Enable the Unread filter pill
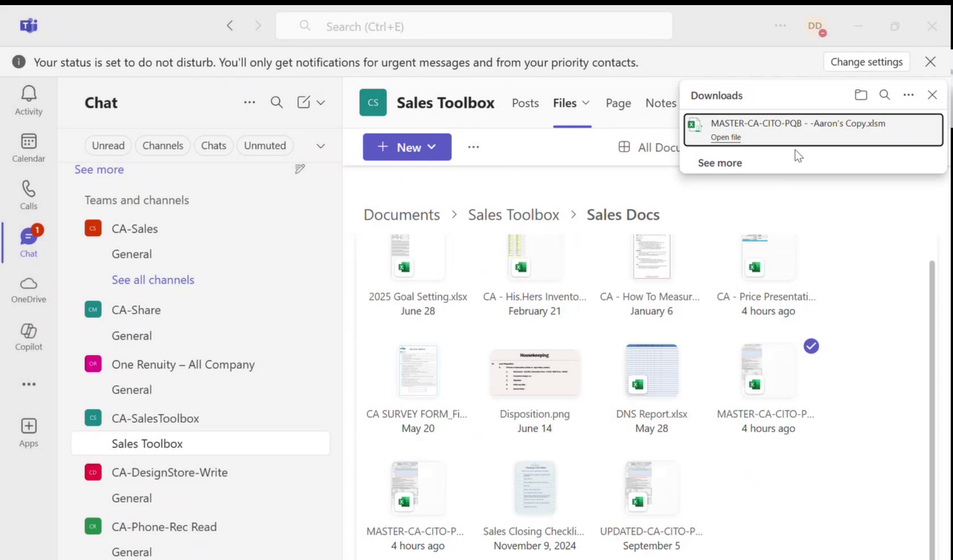953x560 pixels. click(108, 145)
